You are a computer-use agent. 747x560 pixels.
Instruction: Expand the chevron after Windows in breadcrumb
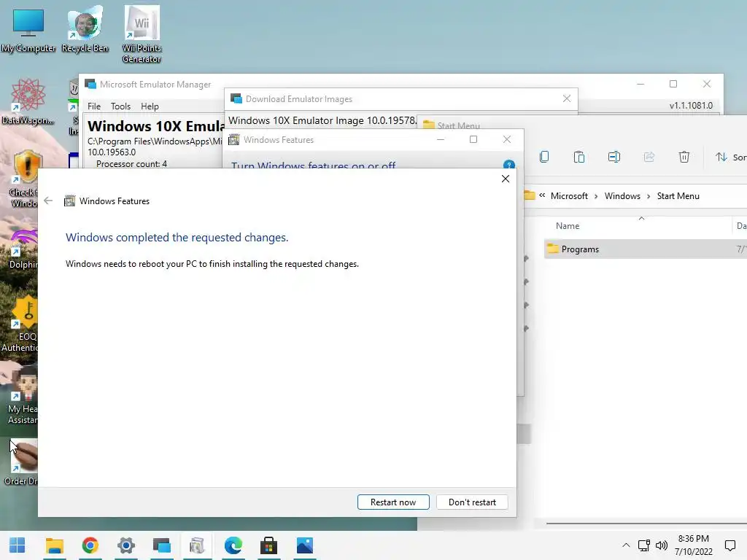point(649,196)
